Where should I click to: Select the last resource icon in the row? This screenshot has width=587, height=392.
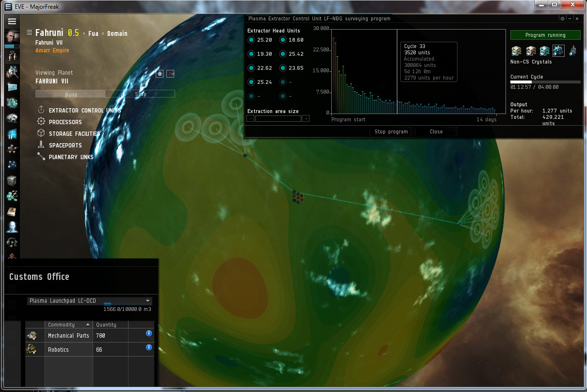pyautogui.click(x=573, y=50)
